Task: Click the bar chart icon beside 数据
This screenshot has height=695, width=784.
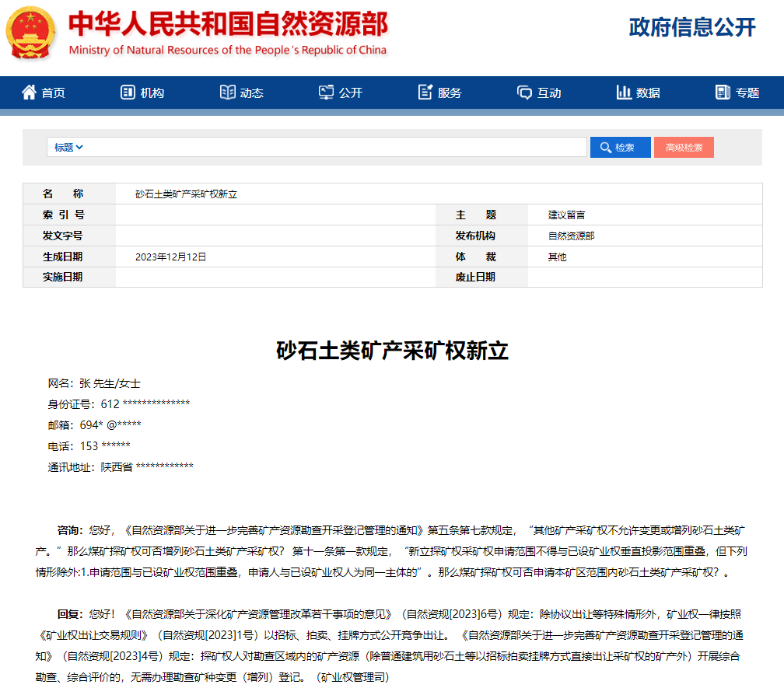Action: coord(624,93)
